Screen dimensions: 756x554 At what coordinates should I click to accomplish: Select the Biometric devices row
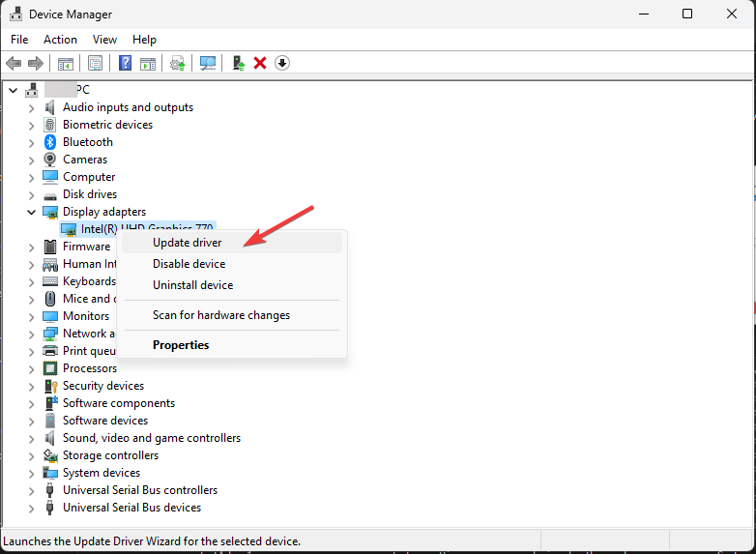pyautogui.click(x=107, y=125)
